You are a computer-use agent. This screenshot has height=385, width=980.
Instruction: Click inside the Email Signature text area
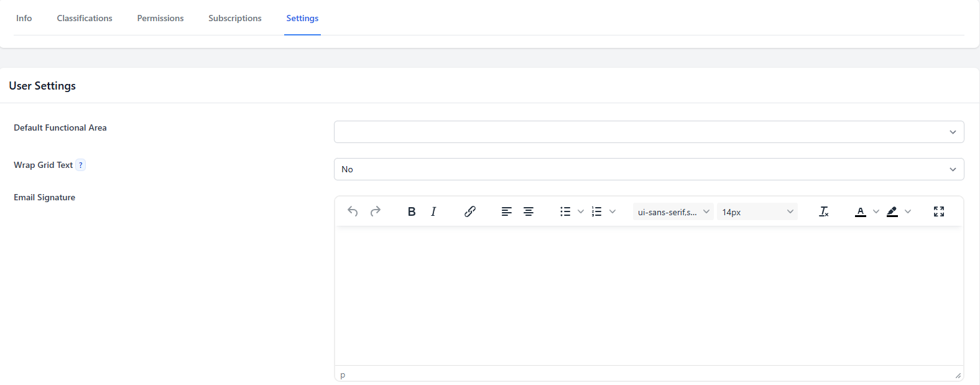tap(649, 295)
